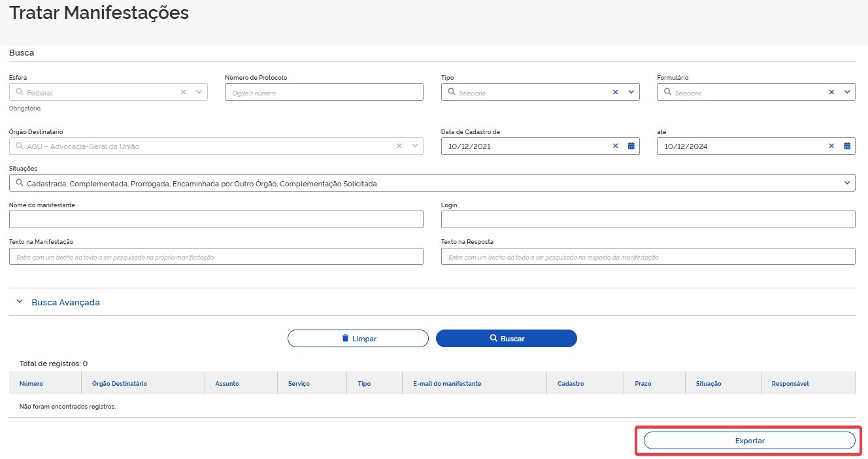
Task: Open the Situações dropdown list
Action: [847, 183]
